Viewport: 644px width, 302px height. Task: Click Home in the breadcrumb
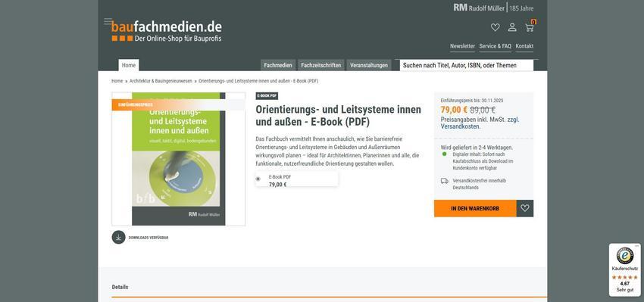tap(117, 81)
